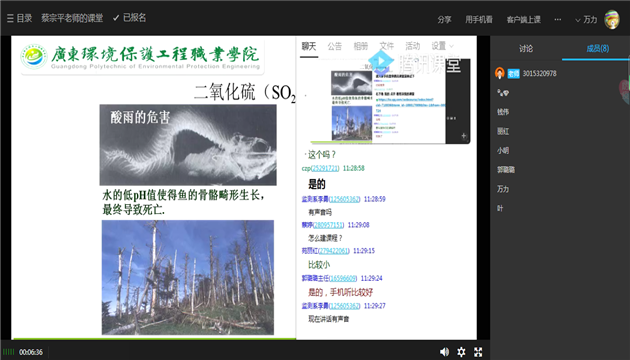Expand the 万力 user dropdown
This screenshot has height=360, width=630.
pyautogui.click(x=586, y=19)
